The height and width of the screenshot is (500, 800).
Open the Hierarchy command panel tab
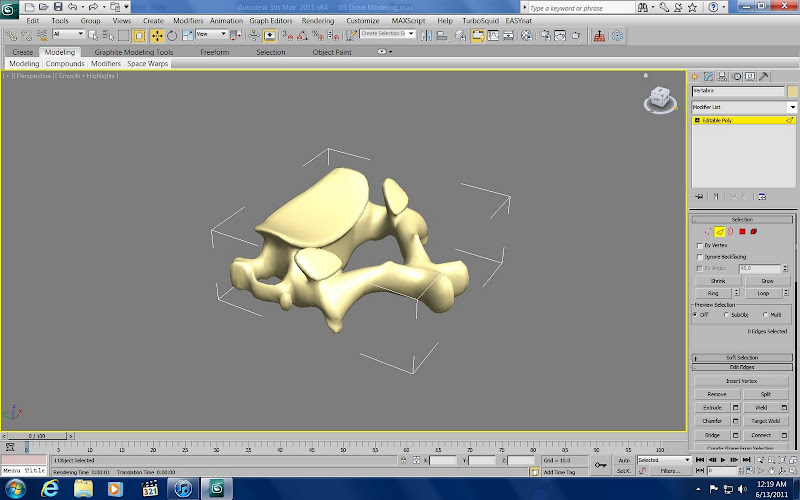(x=722, y=76)
